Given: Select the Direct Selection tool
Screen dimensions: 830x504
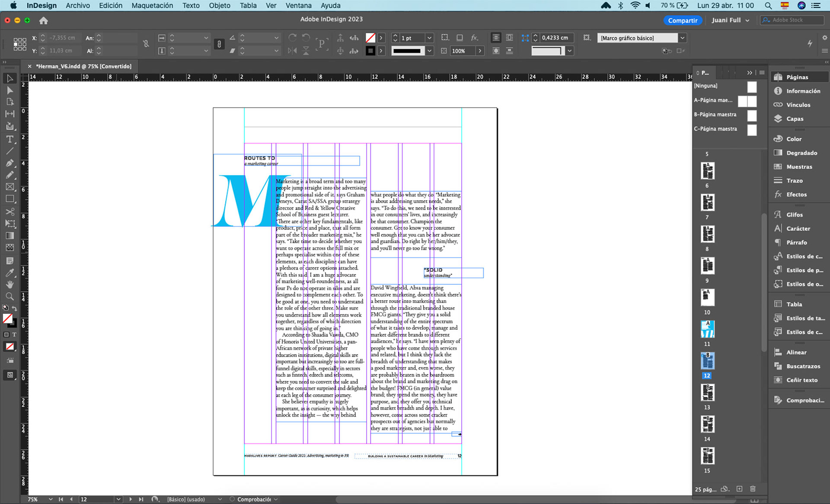Looking at the screenshot, I should point(10,90).
